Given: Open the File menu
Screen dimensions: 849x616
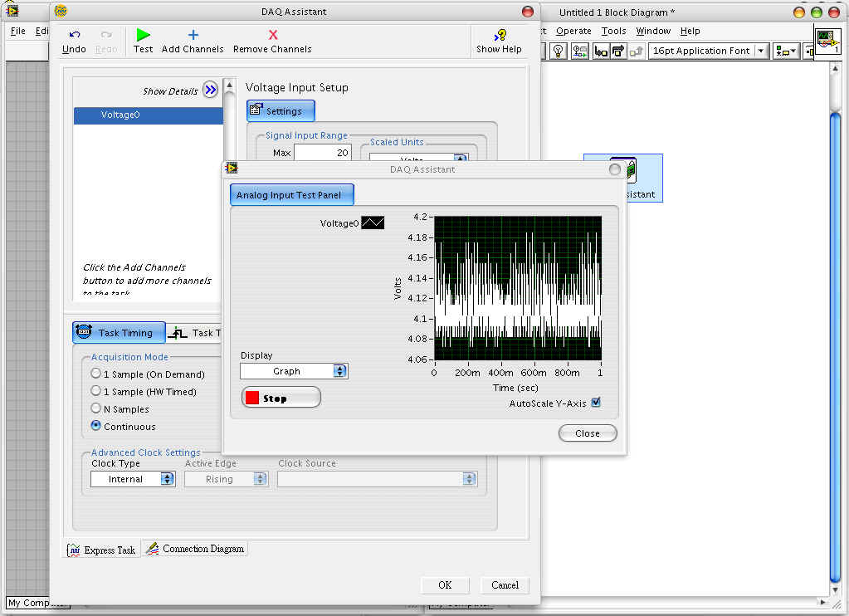Looking at the screenshot, I should tap(18, 31).
